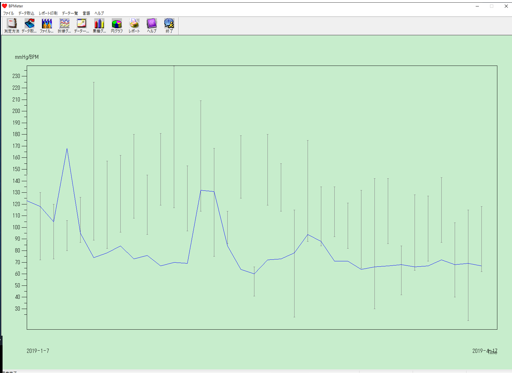Click the データ list toolbar icon
The image size is (512, 373).
[82, 25]
